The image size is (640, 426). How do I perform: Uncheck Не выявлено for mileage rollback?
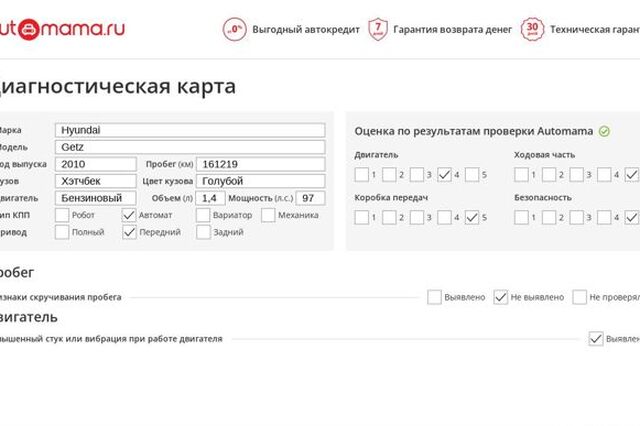[x=501, y=297]
